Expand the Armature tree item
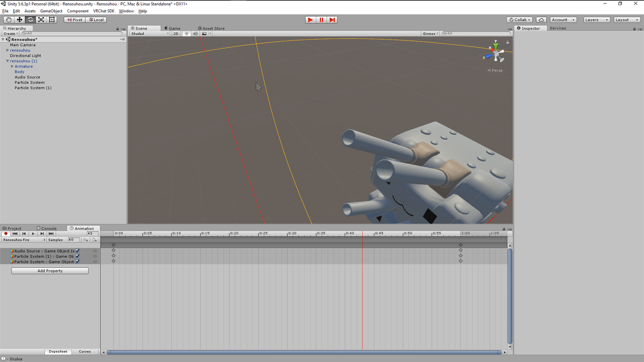The height and width of the screenshot is (362, 644). pos(12,66)
